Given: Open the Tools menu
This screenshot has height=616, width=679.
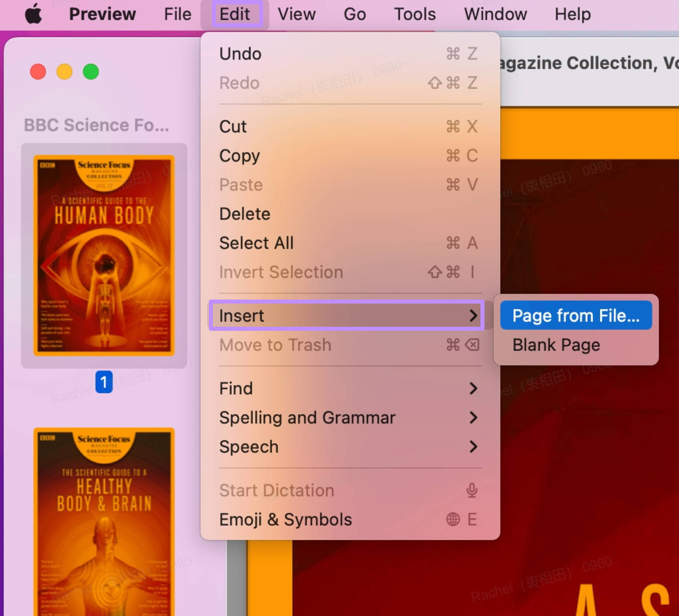Looking at the screenshot, I should [414, 14].
